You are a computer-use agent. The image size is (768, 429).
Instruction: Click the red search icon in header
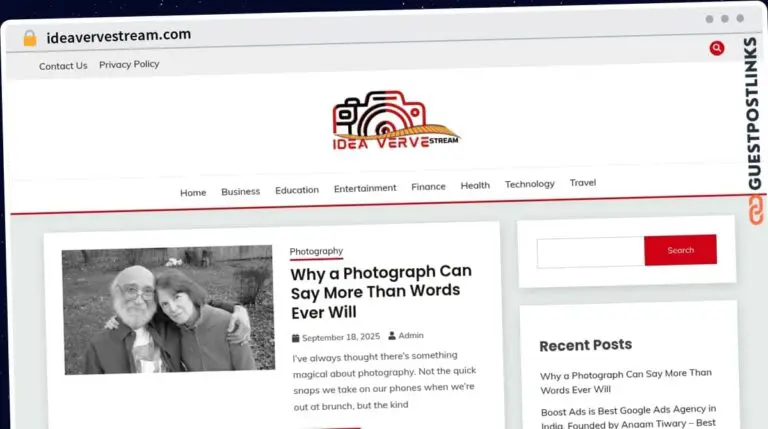717,48
